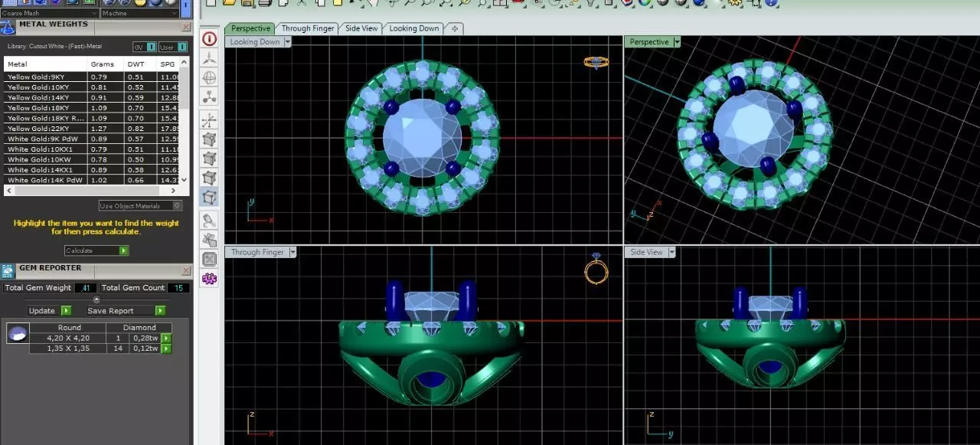The height and width of the screenshot is (445, 980).
Task: Click the Calculate button
Action: tap(96, 250)
